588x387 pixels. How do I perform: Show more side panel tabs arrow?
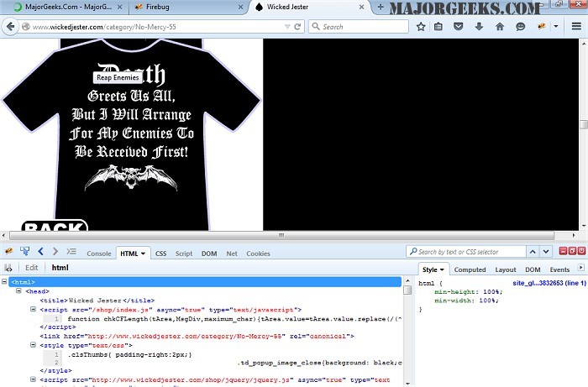click(x=581, y=268)
